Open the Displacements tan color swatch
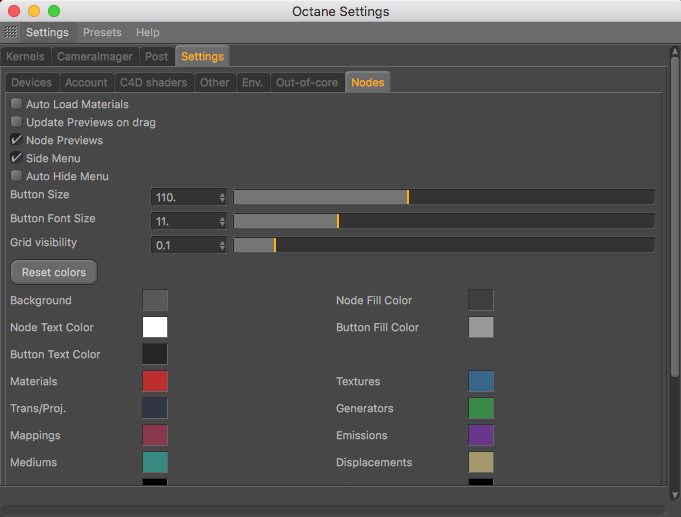 [x=481, y=462]
